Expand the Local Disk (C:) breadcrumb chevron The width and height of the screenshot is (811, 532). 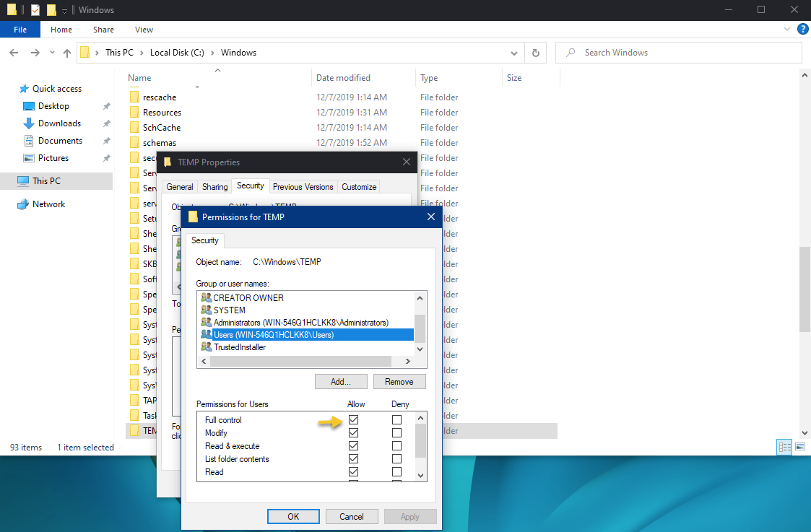(x=212, y=53)
